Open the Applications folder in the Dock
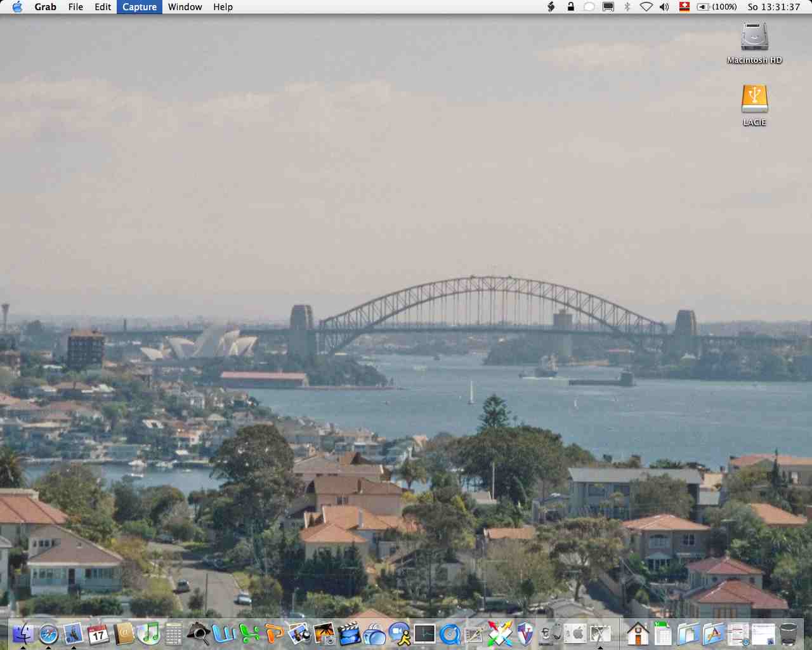812x650 pixels. point(713,633)
